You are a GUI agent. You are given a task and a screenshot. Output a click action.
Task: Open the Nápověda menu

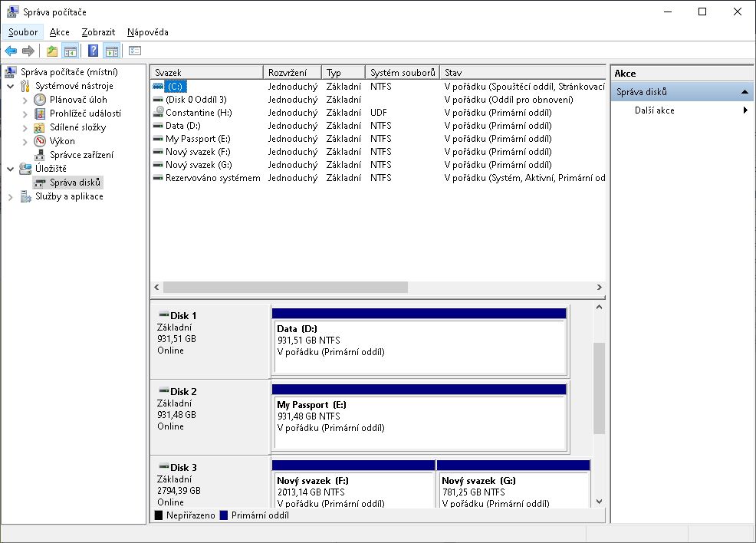147,31
